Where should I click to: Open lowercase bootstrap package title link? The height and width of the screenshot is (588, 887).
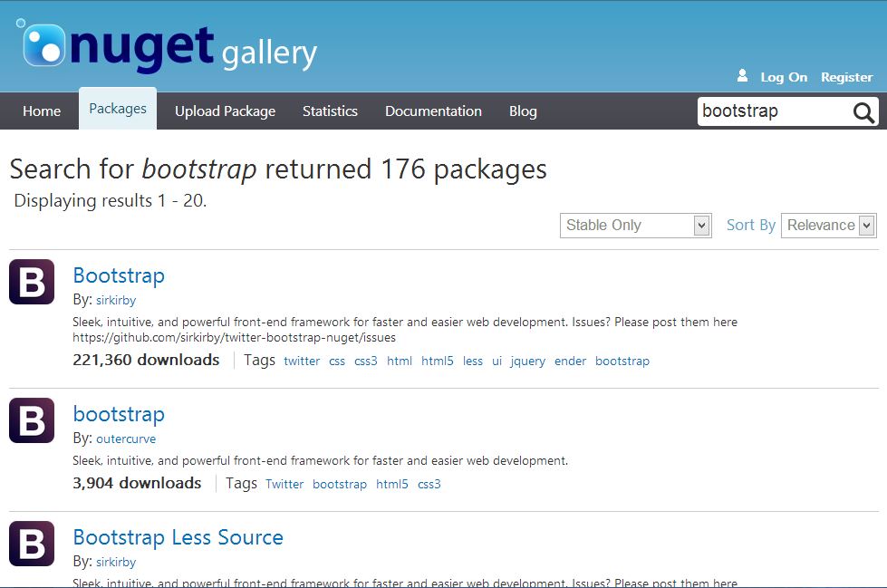[x=119, y=414]
